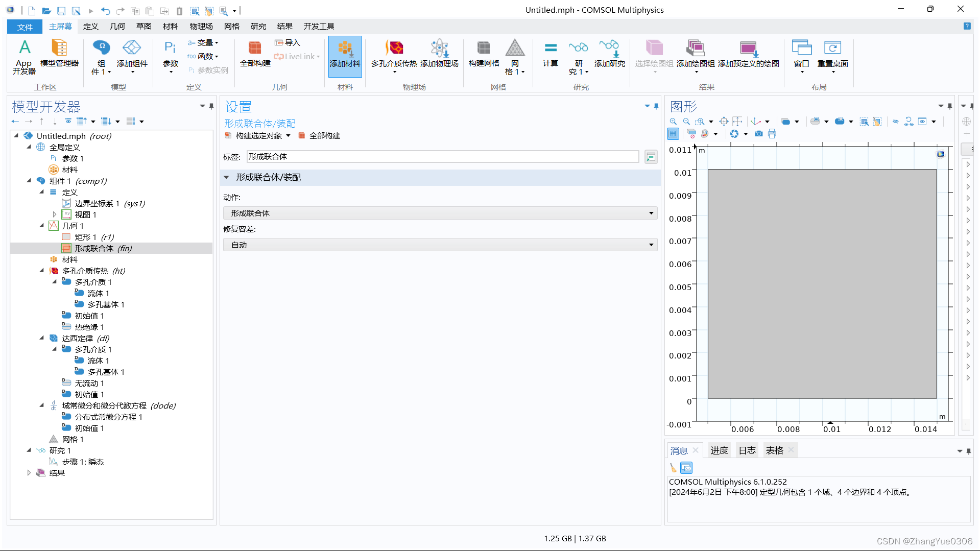Click the Open folder icon in the quick toolbar
980x551 pixels.
point(46,10)
